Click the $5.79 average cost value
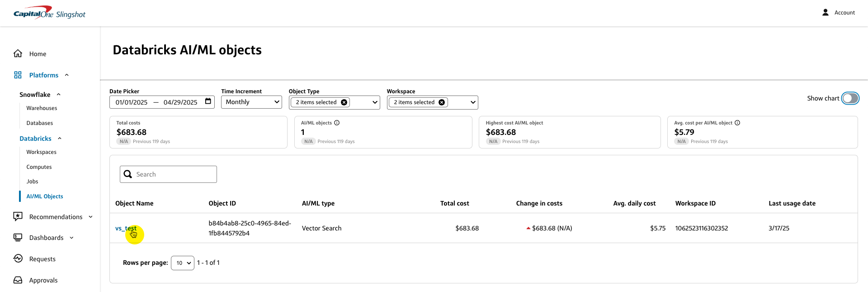868x292 pixels. click(684, 132)
